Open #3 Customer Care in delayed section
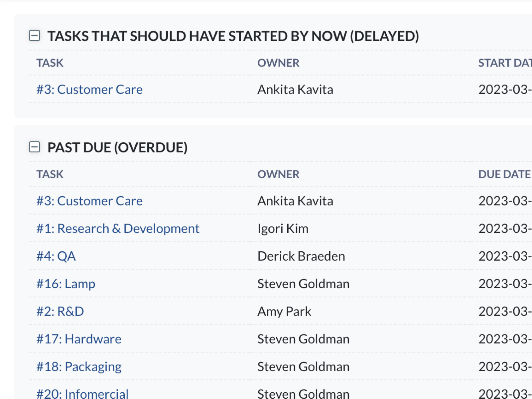 tap(89, 89)
